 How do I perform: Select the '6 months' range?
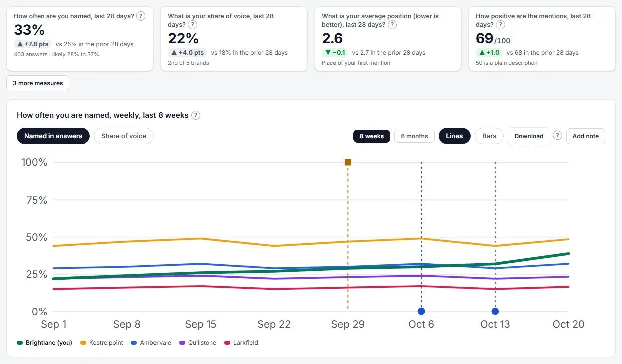(414, 136)
